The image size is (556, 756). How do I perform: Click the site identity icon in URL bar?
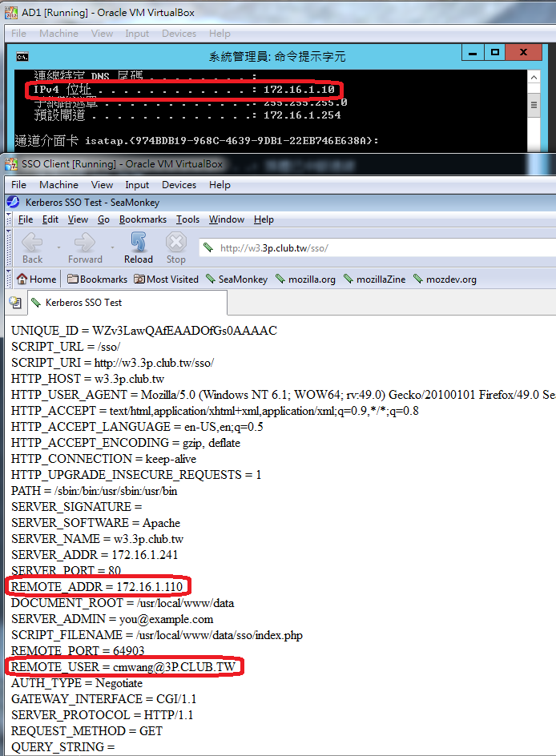click(208, 247)
